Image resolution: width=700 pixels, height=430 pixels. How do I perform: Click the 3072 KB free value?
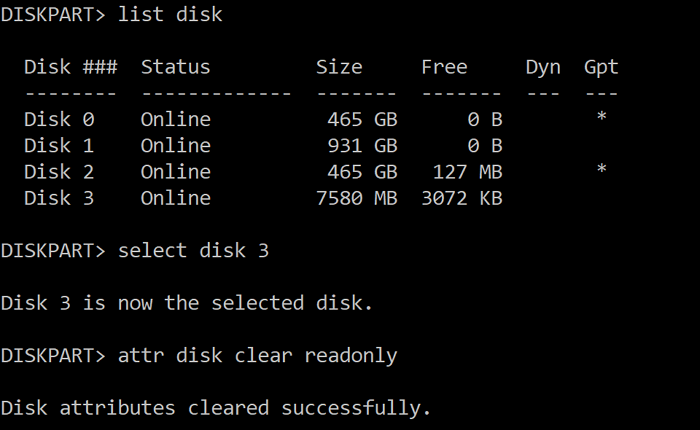tap(461, 197)
